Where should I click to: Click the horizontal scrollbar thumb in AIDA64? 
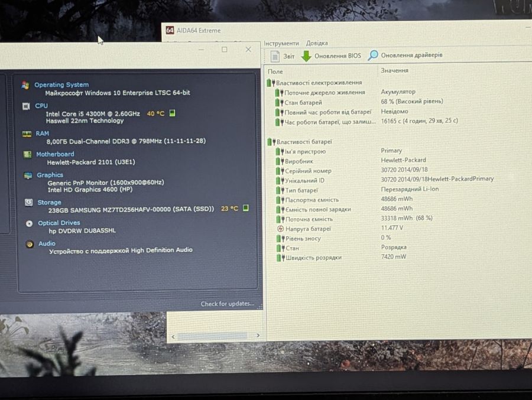213,336
